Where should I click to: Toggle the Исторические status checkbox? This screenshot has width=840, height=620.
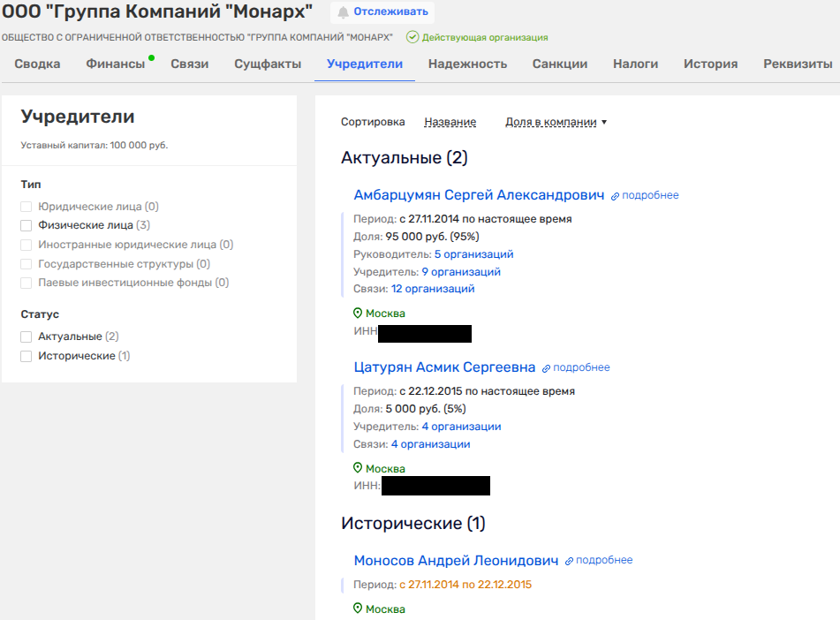(x=26, y=356)
